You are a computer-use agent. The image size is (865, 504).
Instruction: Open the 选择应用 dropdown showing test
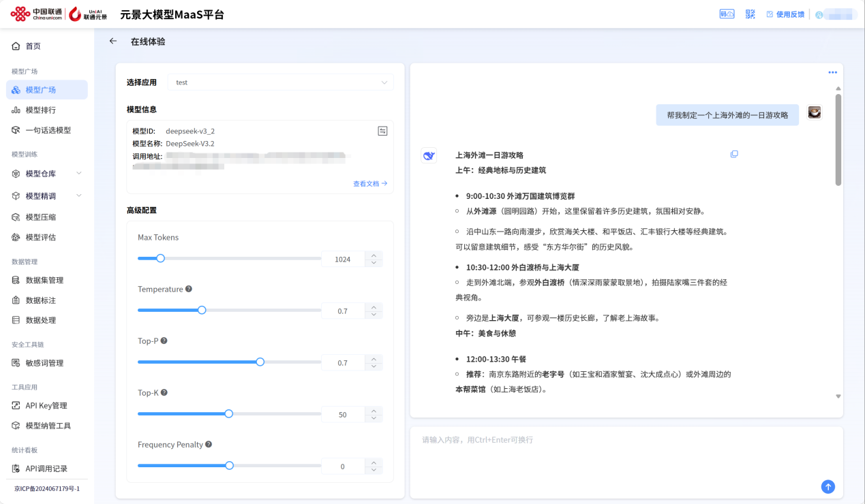click(x=280, y=82)
